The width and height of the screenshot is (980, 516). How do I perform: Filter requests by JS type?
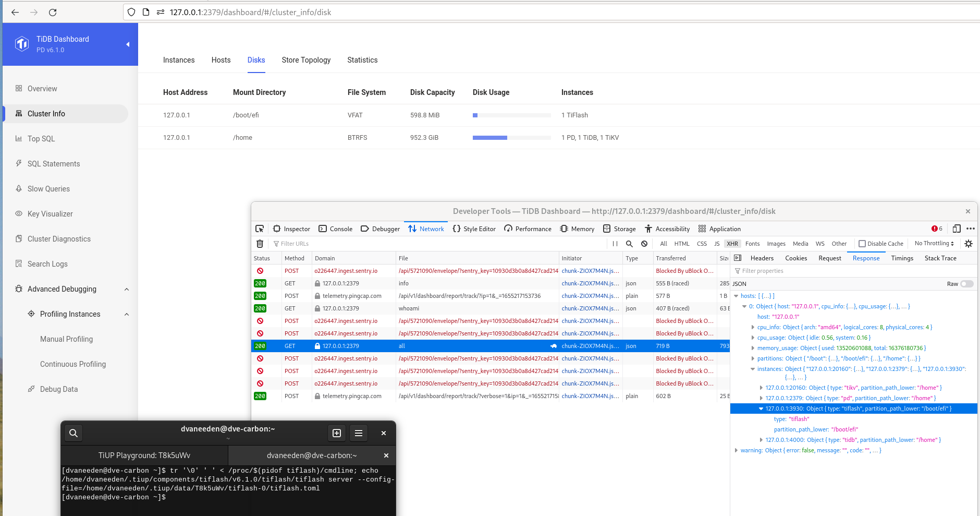(717, 244)
